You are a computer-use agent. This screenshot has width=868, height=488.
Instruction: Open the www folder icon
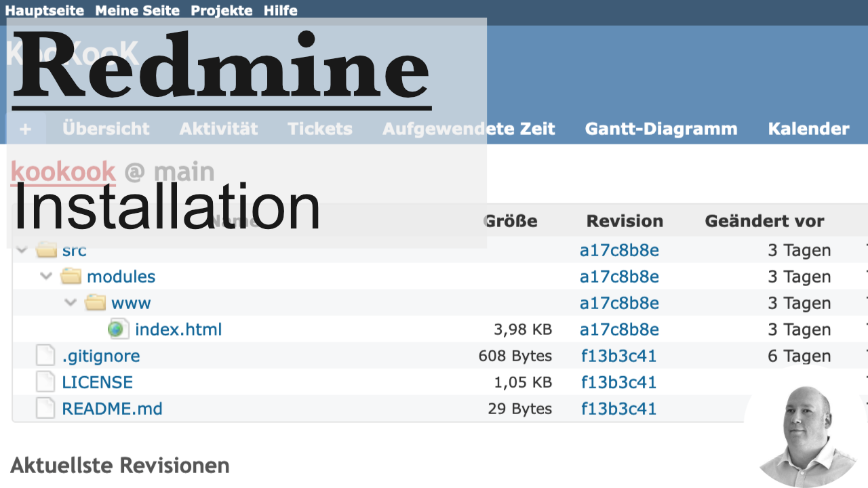[x=95, y=303]
